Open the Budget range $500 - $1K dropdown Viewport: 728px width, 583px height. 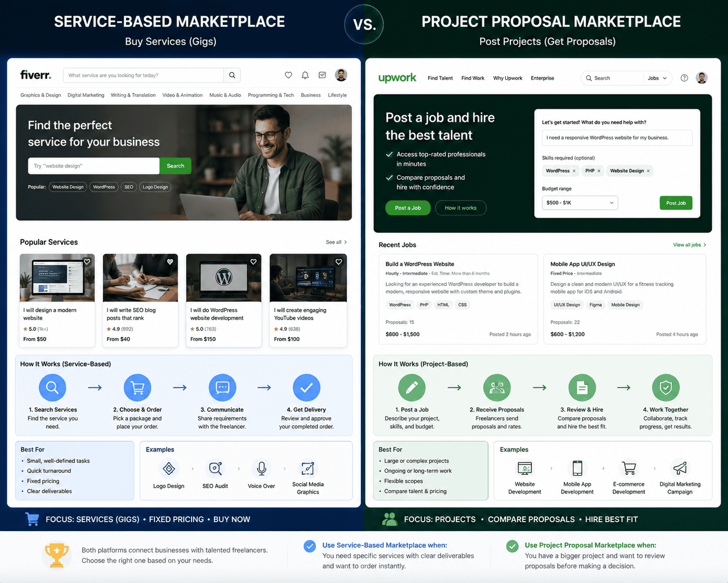(x=580, y=203)
